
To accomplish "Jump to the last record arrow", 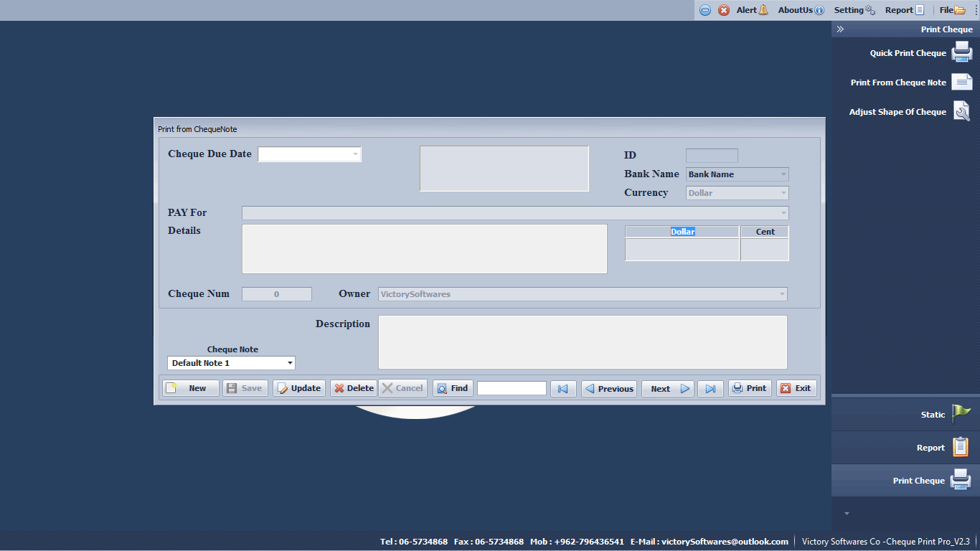I will click(710, 388).
